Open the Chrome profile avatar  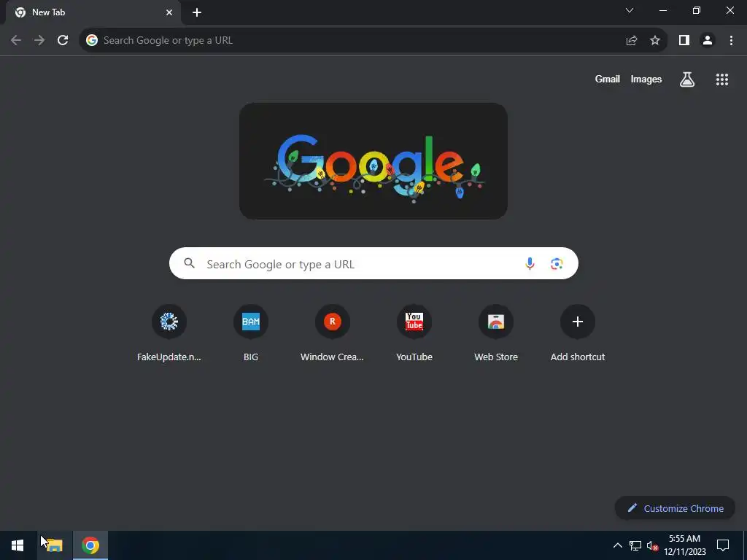(x=708, y=41)
